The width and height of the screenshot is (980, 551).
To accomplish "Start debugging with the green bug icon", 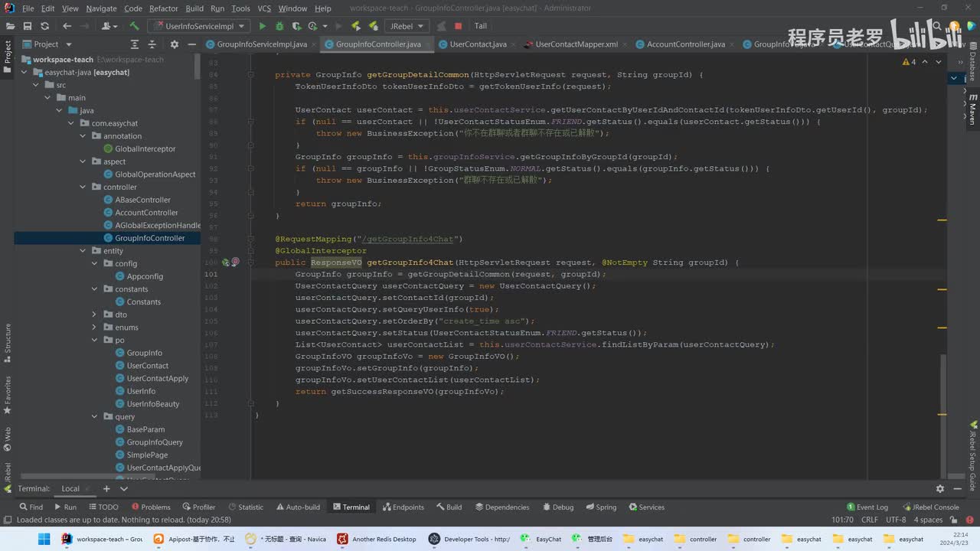I will pyautogui.click(x=279, y=26).
